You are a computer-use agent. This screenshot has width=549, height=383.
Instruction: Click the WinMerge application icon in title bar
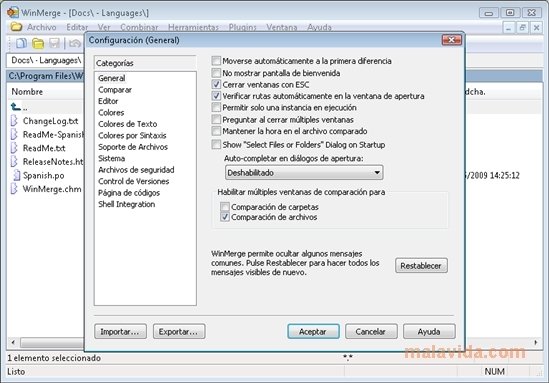point(13,12)
